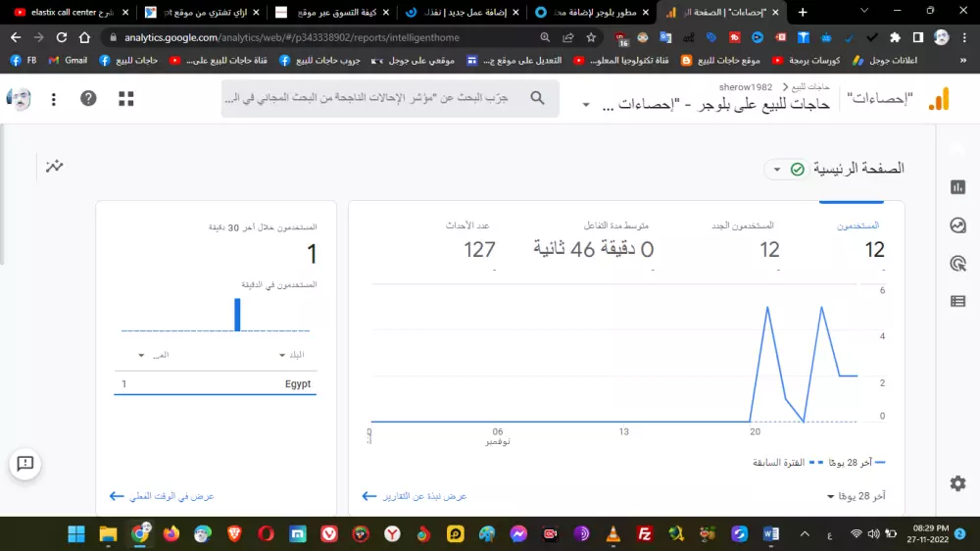The image size is (980, 551).
Task: Open Admin settings gear icon
Action: [x=957, y=483]
